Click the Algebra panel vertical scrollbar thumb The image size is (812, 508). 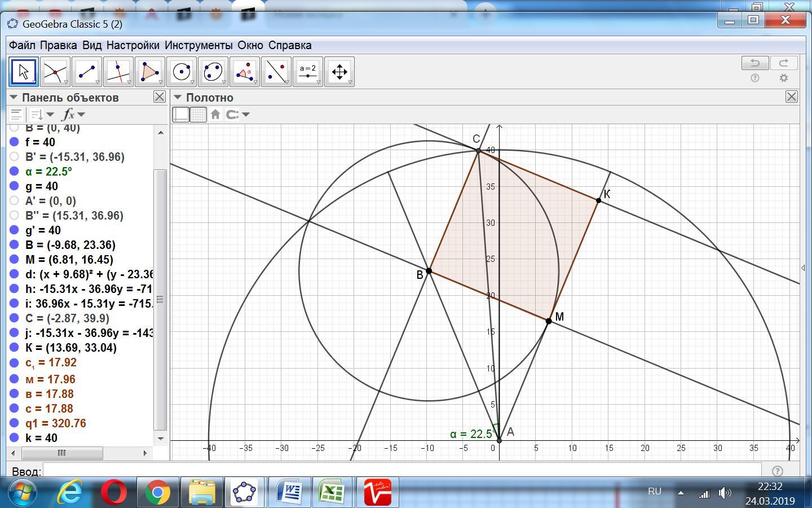161,299
